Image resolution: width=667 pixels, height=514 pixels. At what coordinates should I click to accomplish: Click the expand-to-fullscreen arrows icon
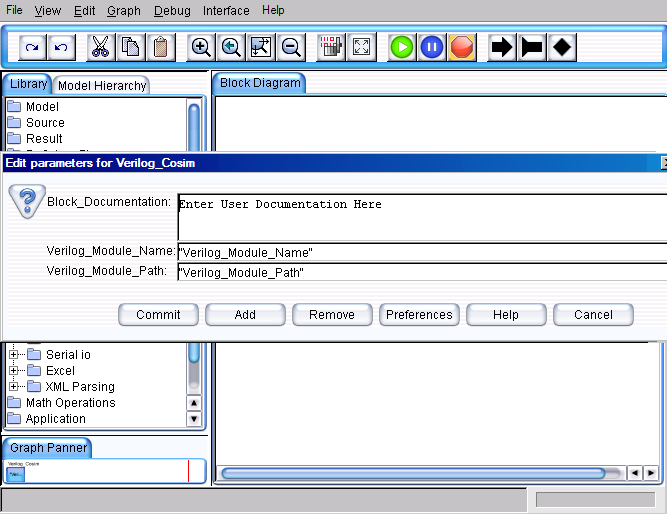[x=361, y=47]
